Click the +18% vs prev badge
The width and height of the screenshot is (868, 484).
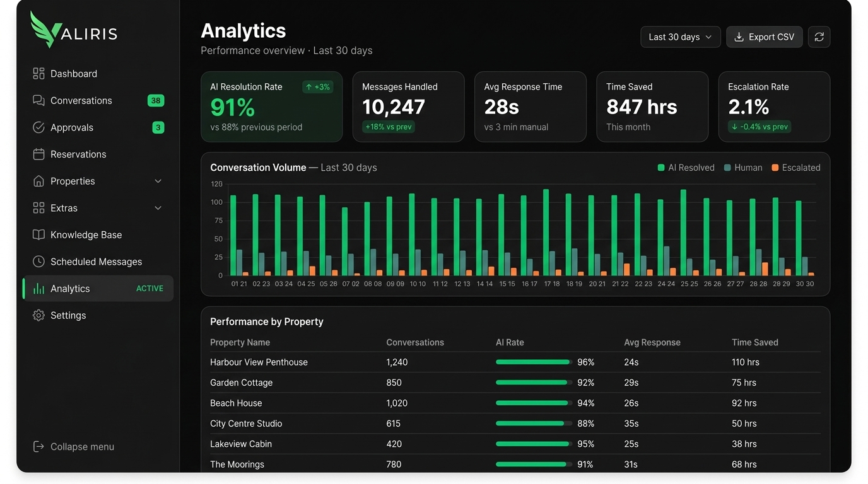[x=389, y=127]
